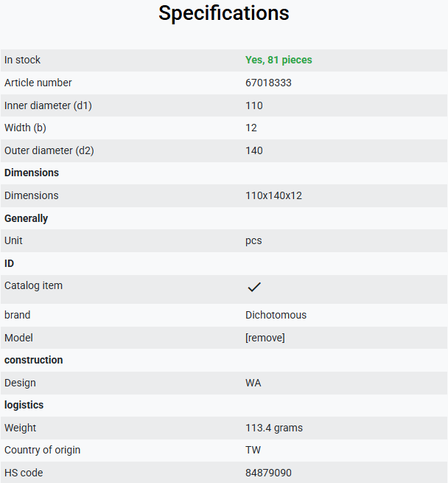The image size is (448, 483).
Task: Click Country of origin value TW
Action: click(253, 450)
